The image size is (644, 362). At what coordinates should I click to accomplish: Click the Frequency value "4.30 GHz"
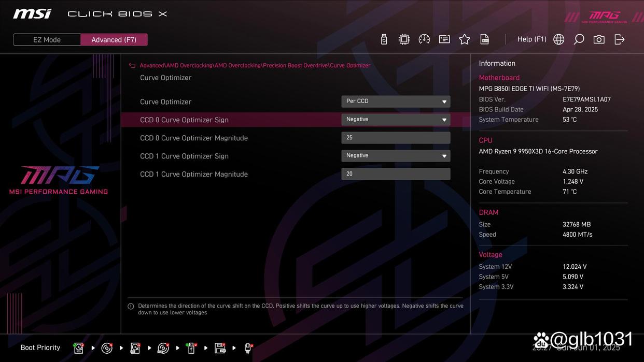click(575, 171)
